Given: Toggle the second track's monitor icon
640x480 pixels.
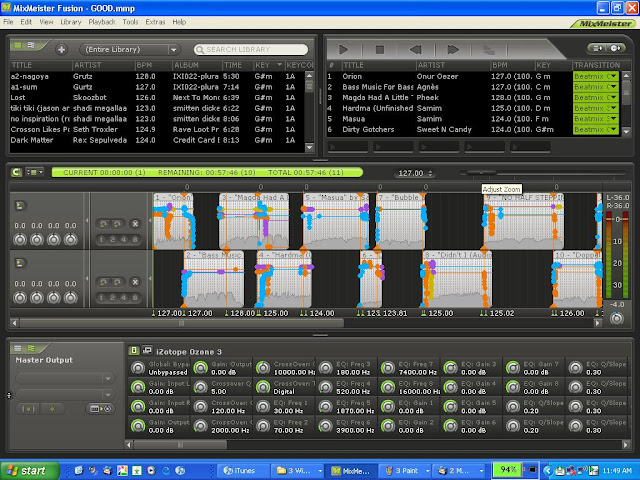Looking at the screenshot, I should point(20,263).
